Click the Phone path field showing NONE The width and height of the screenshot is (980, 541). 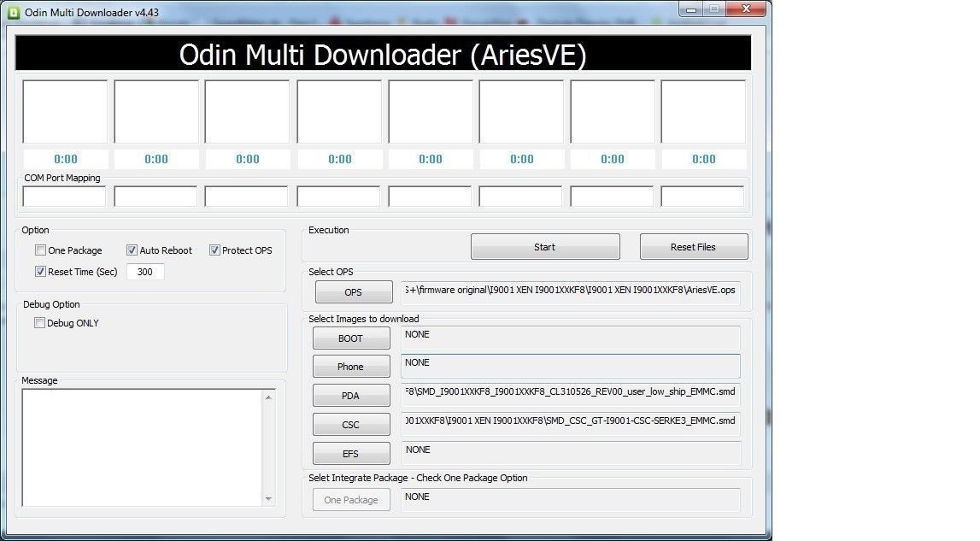coord(570,366)
